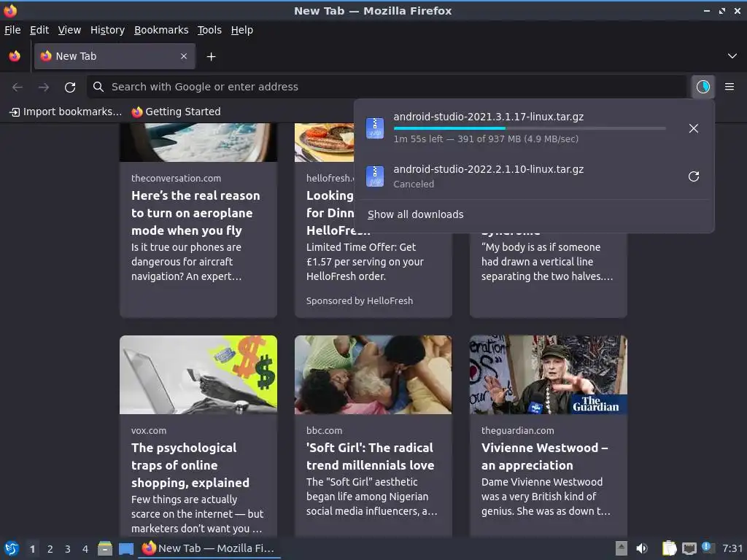
Task: Click the eject removable media tray icon
Action: coord(621,548)
